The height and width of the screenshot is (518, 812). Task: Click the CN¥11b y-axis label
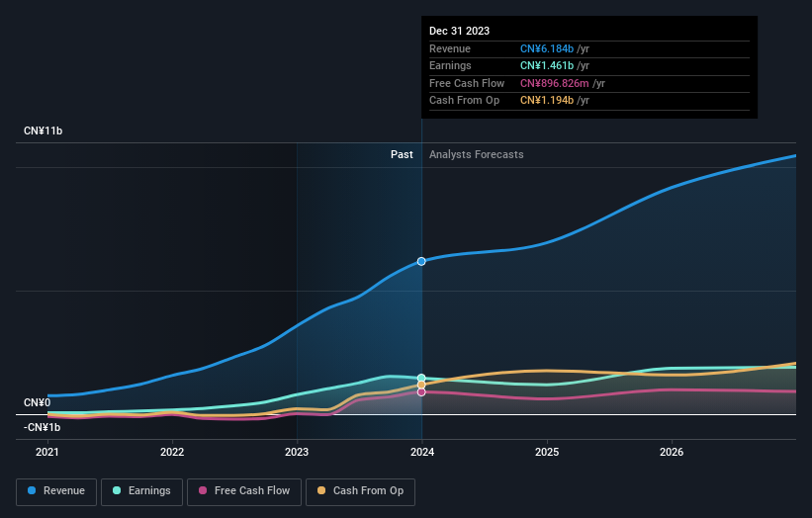click(43, 130)
